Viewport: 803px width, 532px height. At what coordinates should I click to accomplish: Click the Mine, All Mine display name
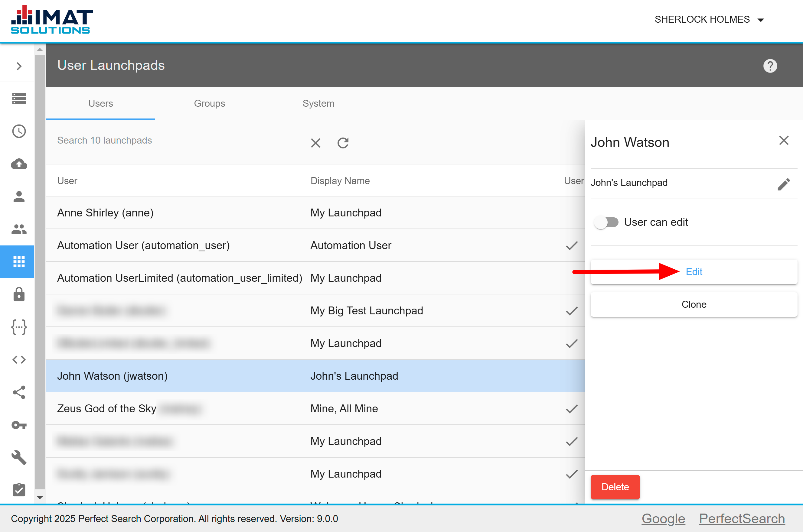pyautogui.click(x=344, y=408)
